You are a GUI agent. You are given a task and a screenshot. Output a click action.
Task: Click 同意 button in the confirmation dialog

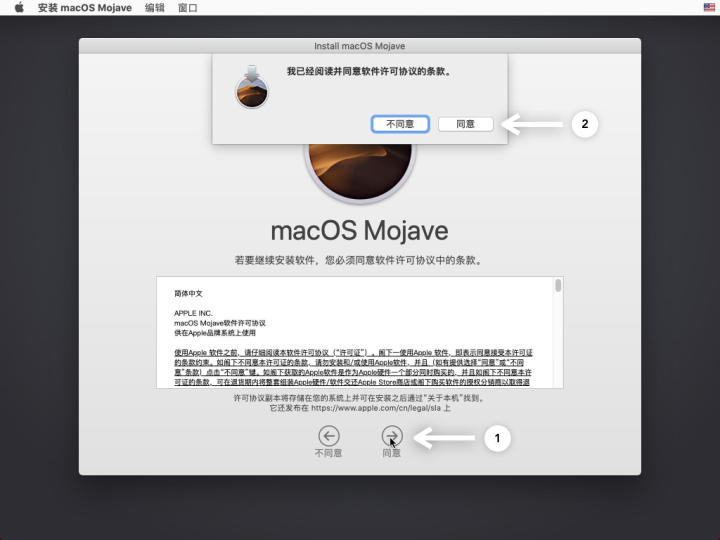pyautogui.click(x=465, y=124)
